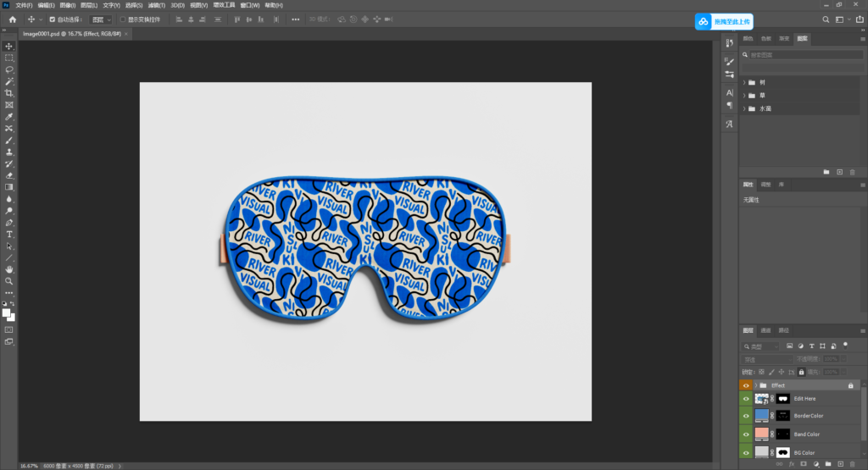Expand the 树 pattern folder
Screen dimensions: 868x470
tap(744, 82)
